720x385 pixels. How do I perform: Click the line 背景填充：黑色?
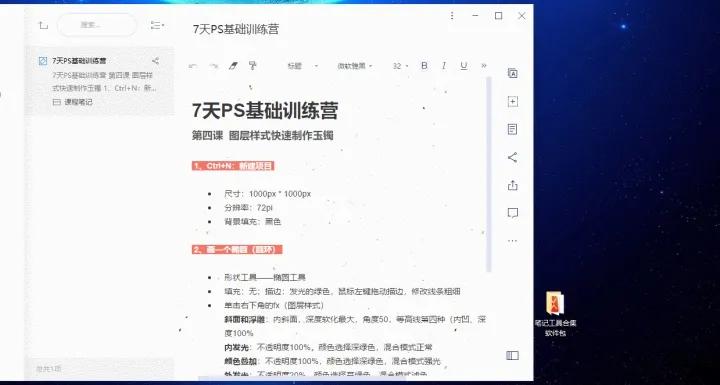pos(253,221)
